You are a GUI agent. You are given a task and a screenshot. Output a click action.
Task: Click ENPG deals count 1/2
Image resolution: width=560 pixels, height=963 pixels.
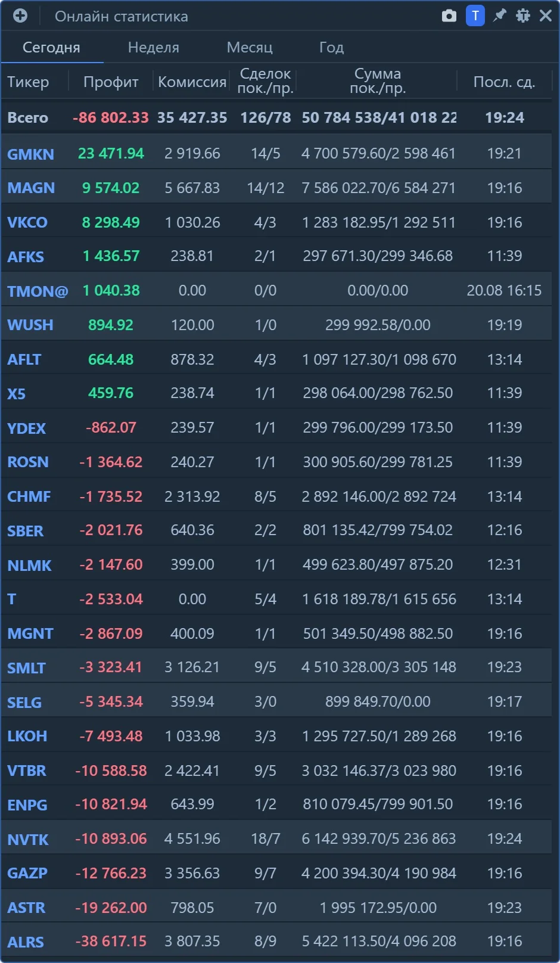point(265,804)
